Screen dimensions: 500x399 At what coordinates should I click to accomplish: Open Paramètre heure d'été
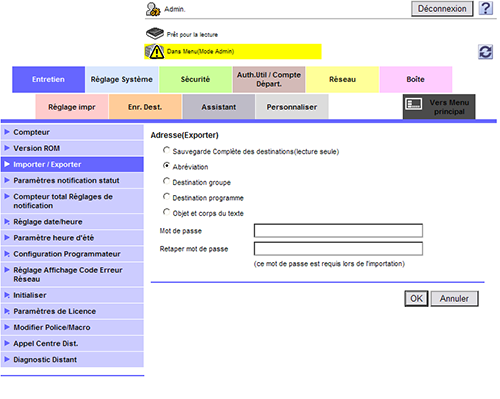[x=72, y=238]
